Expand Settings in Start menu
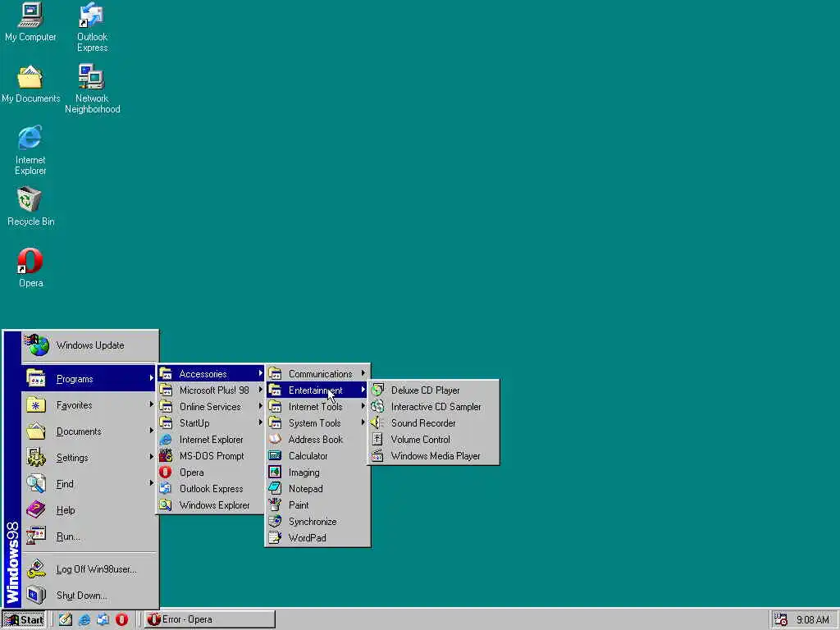 (90, 458)
